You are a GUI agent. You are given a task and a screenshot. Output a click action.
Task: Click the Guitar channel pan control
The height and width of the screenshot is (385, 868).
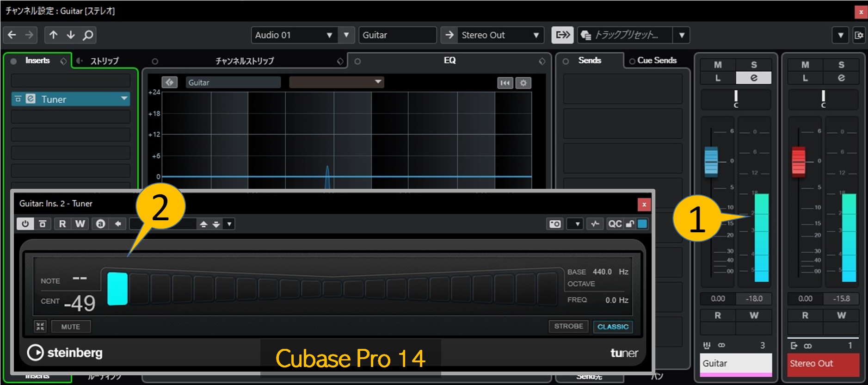(x=736, y=99)
